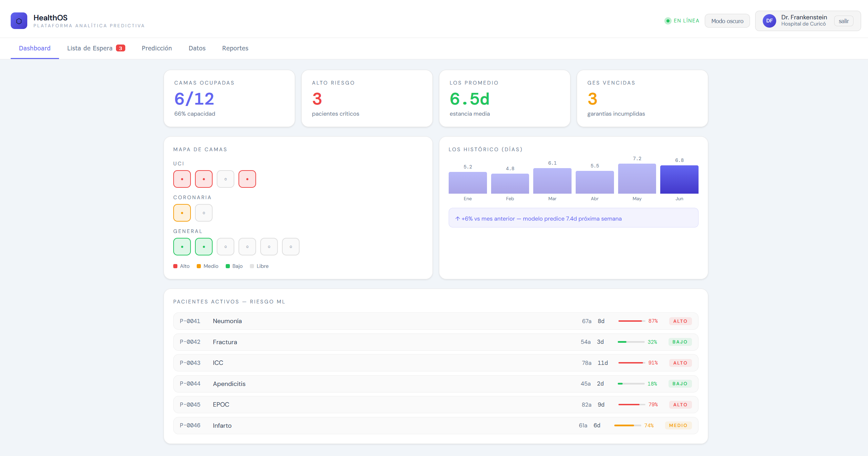Switch to Lista de Espera tab
The width and height of the screenshot is (868, 456).
pos(96,48)
